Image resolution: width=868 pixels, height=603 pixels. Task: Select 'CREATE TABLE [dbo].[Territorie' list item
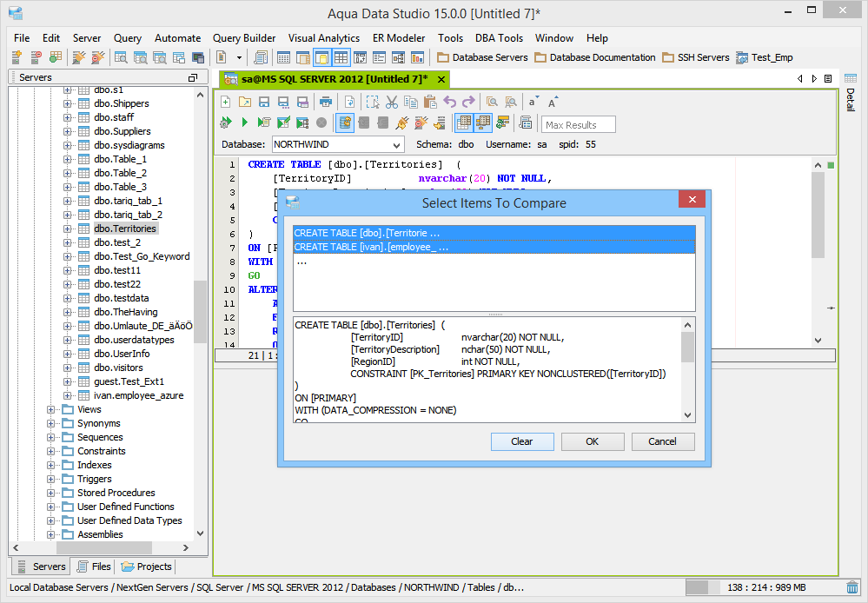(x=494, y=233)
